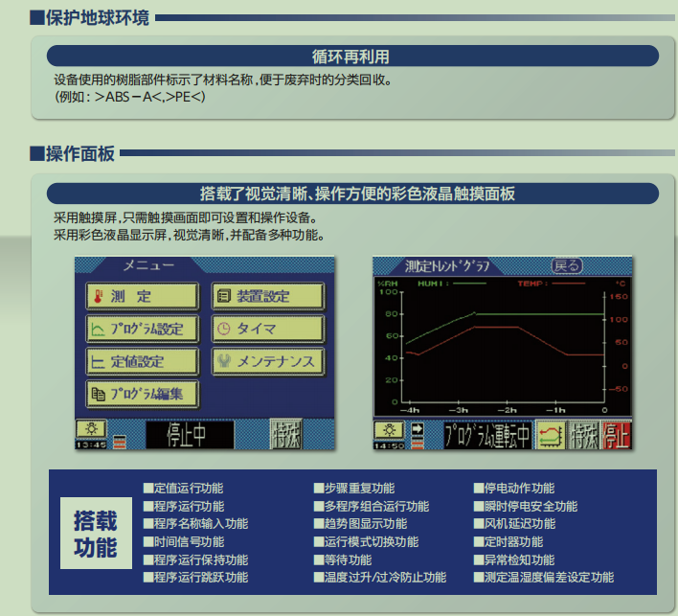
Task: Select the 定値設定 constant setting button
Action: tap(143, 361)
